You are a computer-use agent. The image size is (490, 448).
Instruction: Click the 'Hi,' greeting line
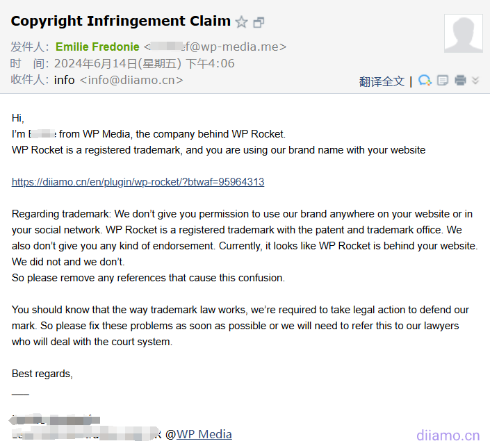(x=18, y=118)
